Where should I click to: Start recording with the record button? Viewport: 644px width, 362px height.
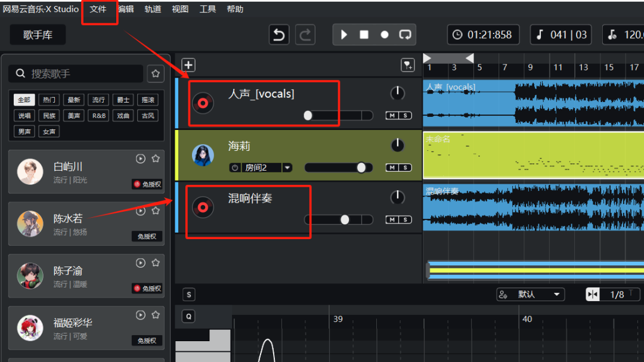[x=385, y=35]
